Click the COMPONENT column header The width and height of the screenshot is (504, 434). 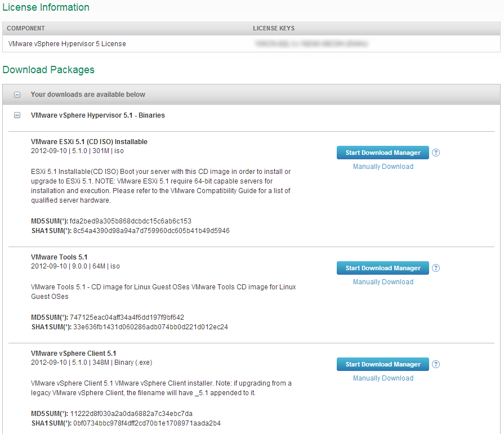tap(26, 28)
